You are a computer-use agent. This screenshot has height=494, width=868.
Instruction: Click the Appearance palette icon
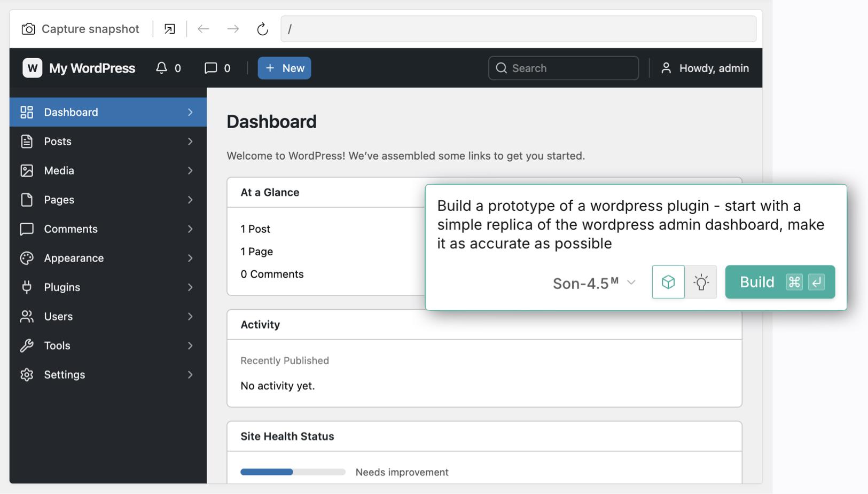[27, 258]
